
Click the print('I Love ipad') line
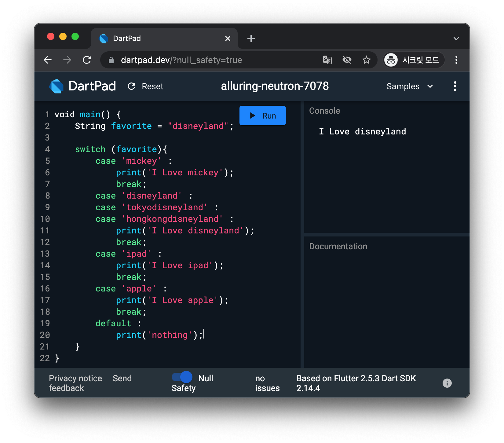coord(170,265)
